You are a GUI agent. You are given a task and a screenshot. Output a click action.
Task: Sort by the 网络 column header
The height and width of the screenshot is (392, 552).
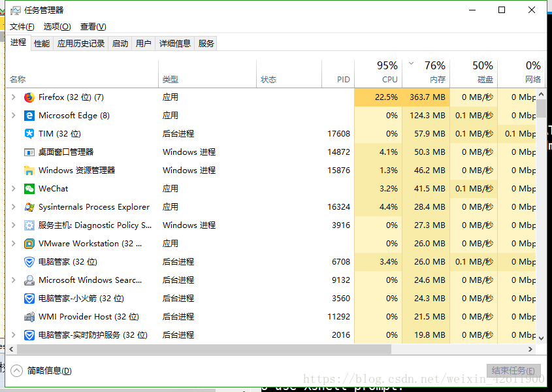pyautogui.click(x=521, y=74)
